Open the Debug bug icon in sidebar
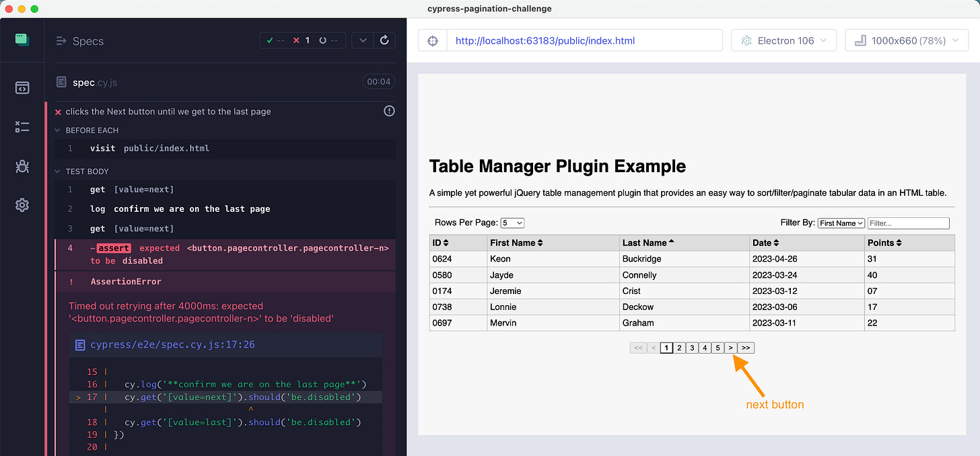This screenshot has height=456, width=980. tap(22, 166)
